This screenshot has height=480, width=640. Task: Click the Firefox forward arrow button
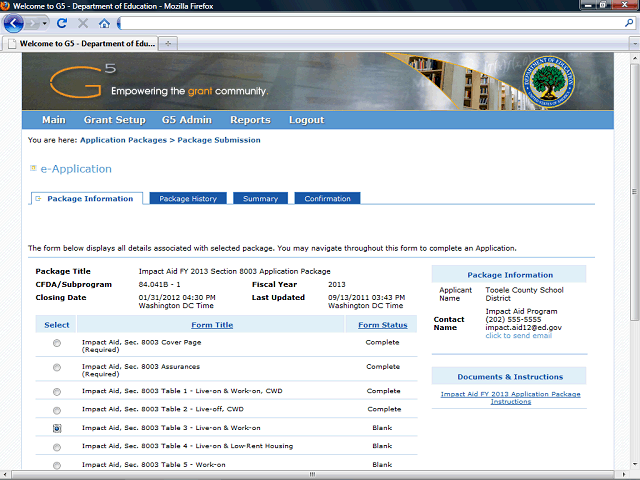click(x=32, y=24)
